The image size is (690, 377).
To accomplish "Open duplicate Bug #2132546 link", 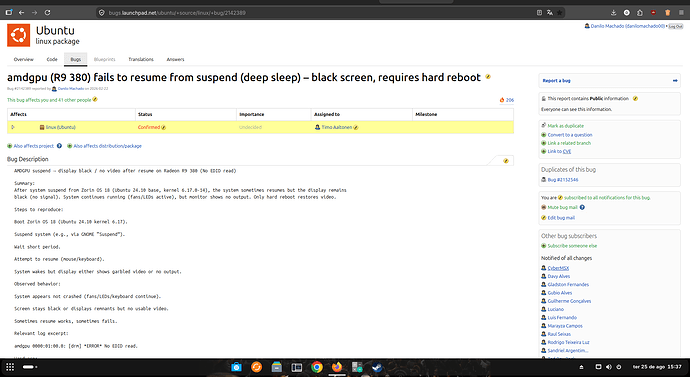I will (563, 180).
